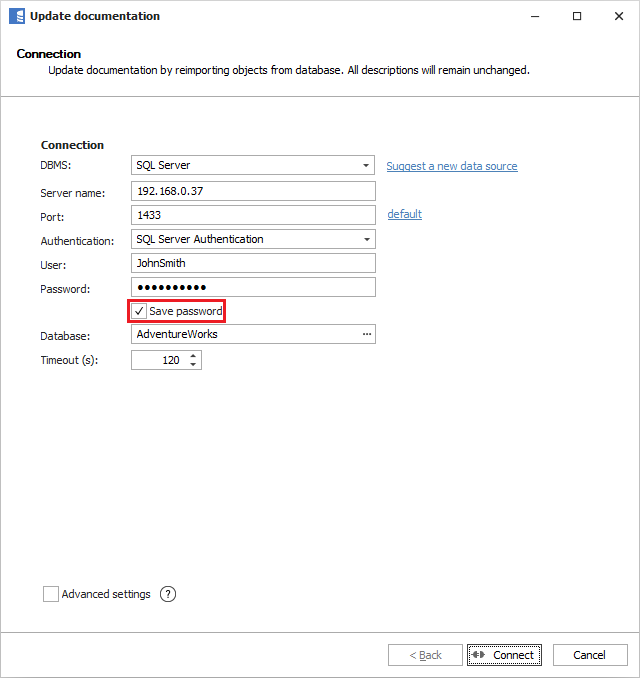Uncheck the Save password checkbox
The width and height of the screenshot is (640, 678).
(140, 311)
